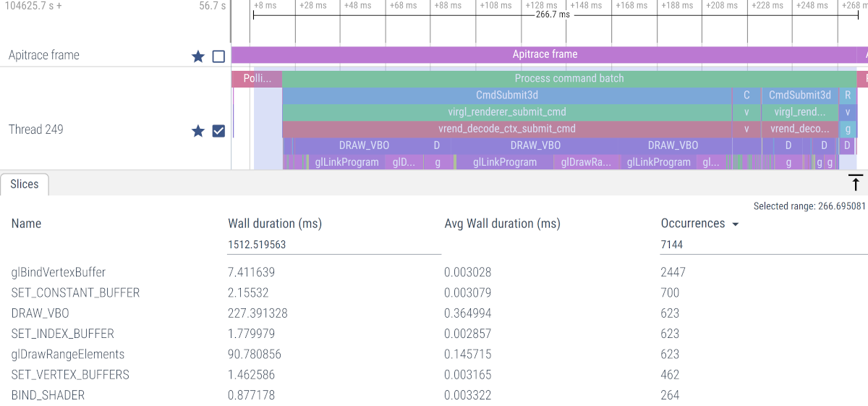Viewport: 868px width, 406px height.
Task: Click the +68 ms time ruler mark
Action: (403, 5)
